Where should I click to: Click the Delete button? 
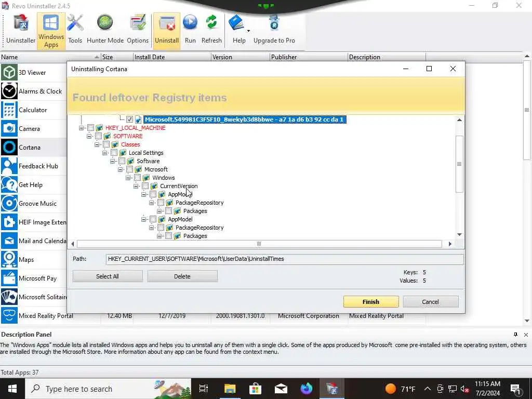182,276
